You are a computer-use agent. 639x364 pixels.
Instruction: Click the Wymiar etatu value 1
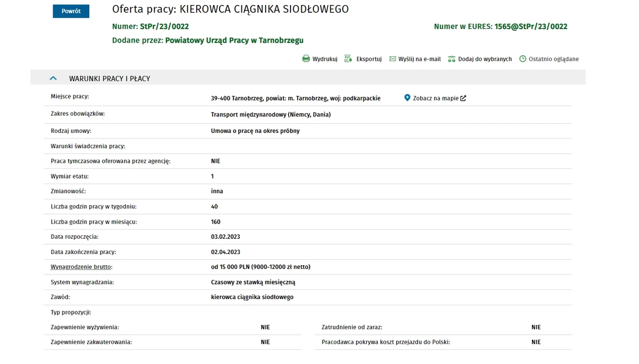pyautogui.click(x=212, y=176)
